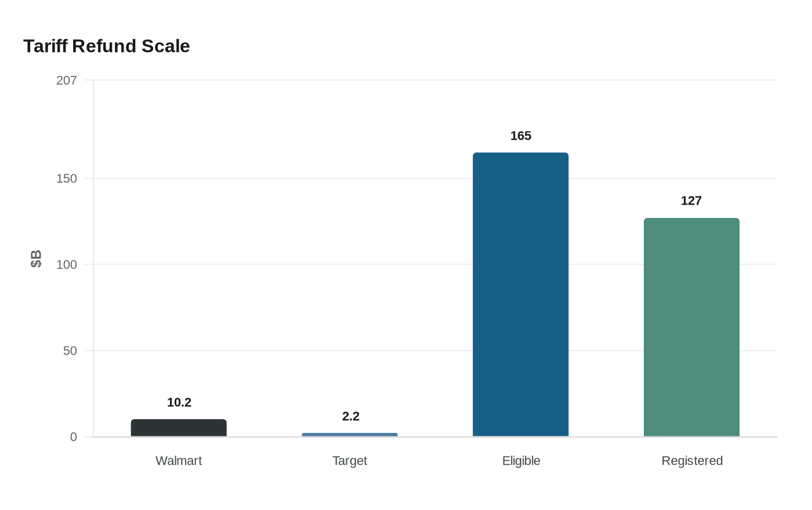Select the green Registered bar
Image resolution: width=812 pixels, height=510 pixels.
click(x=691, y=327)
